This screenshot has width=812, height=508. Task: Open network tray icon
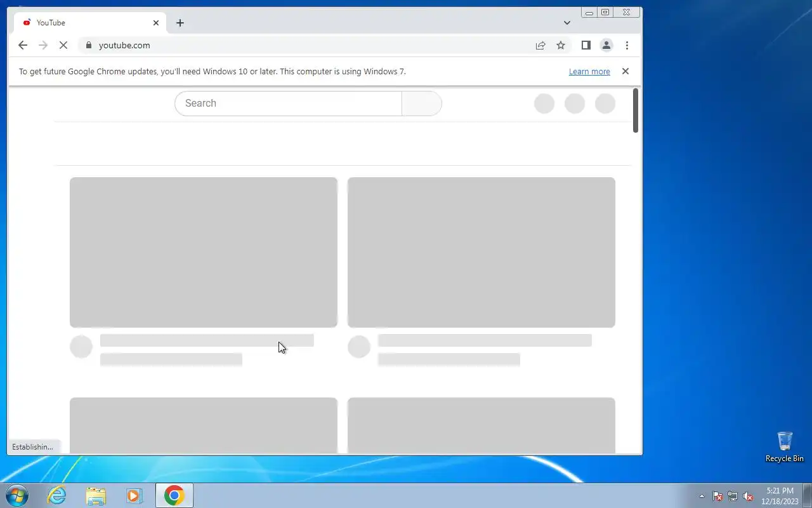point(733,496)
